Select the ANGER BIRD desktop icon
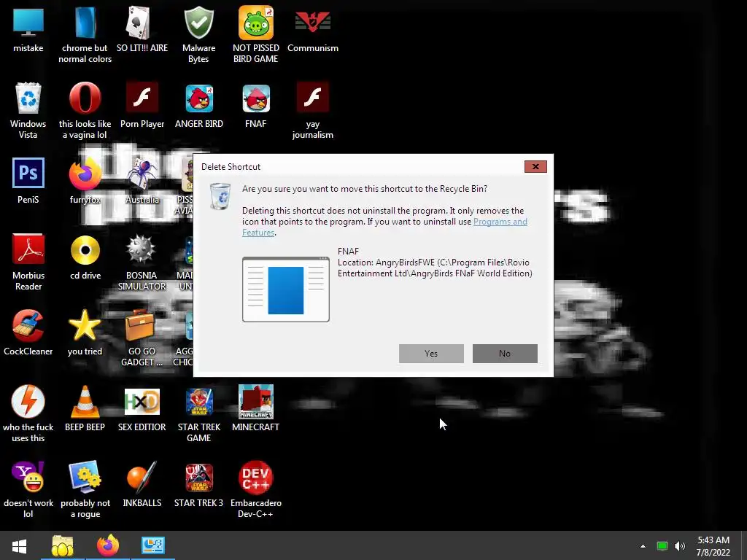This screenshot has height=560, width=747. 198,98
